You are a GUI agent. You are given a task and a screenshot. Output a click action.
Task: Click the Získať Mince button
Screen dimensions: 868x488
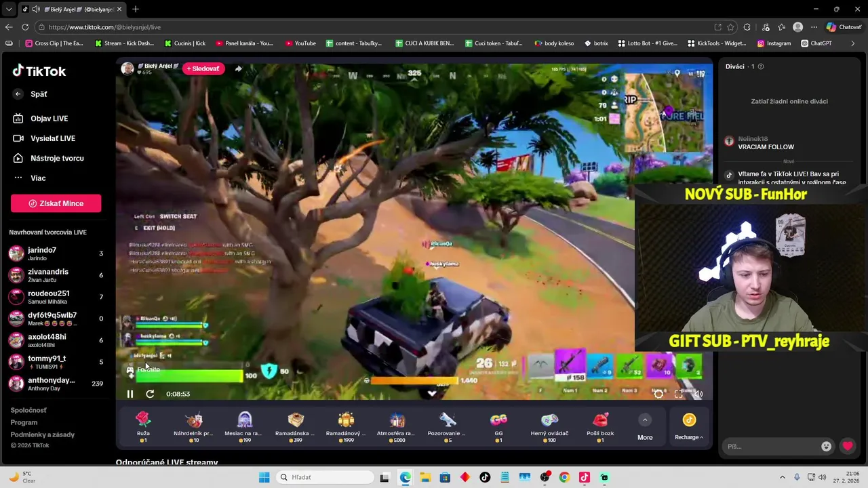click(56, 203)
